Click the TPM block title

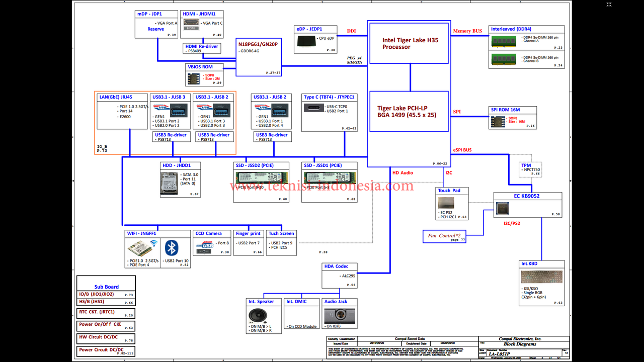(526, 165)
